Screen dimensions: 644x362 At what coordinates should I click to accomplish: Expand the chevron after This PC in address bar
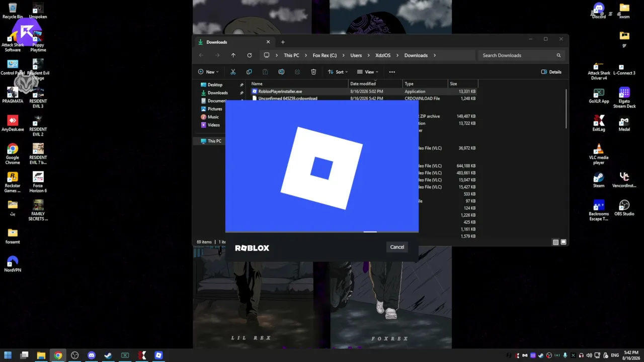point(306,55)
